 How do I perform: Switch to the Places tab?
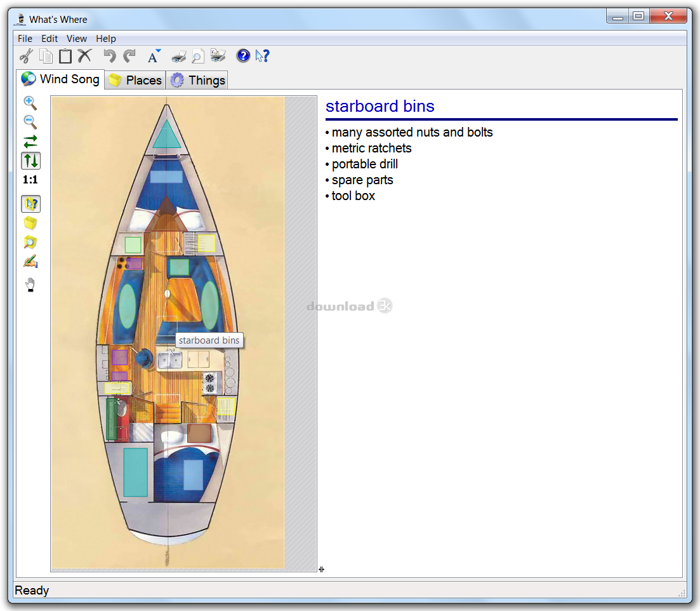tap(135, 80)
